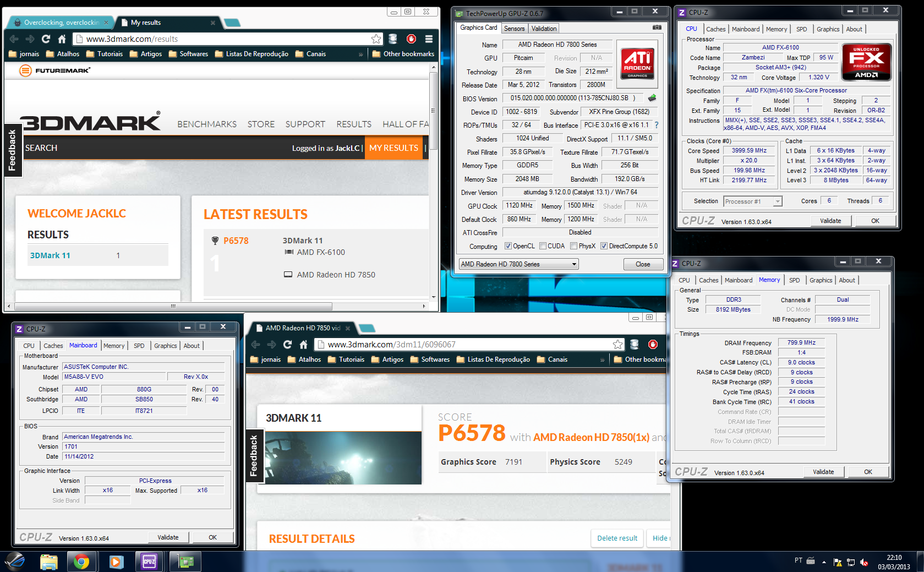
Task: Click the back arrow in the My results browser
Action: pos(14,39)
